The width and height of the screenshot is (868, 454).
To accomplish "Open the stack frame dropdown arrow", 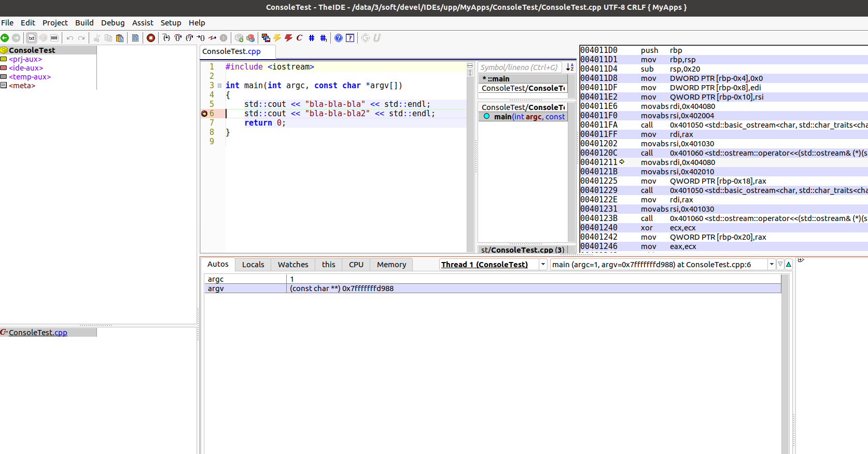I will [772, 265].
